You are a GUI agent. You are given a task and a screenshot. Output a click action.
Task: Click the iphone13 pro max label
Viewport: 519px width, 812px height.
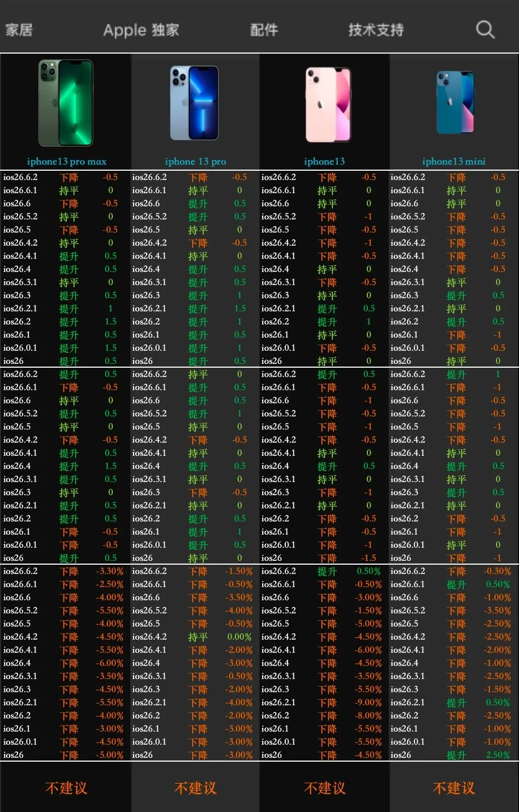[x=67, y=161]
